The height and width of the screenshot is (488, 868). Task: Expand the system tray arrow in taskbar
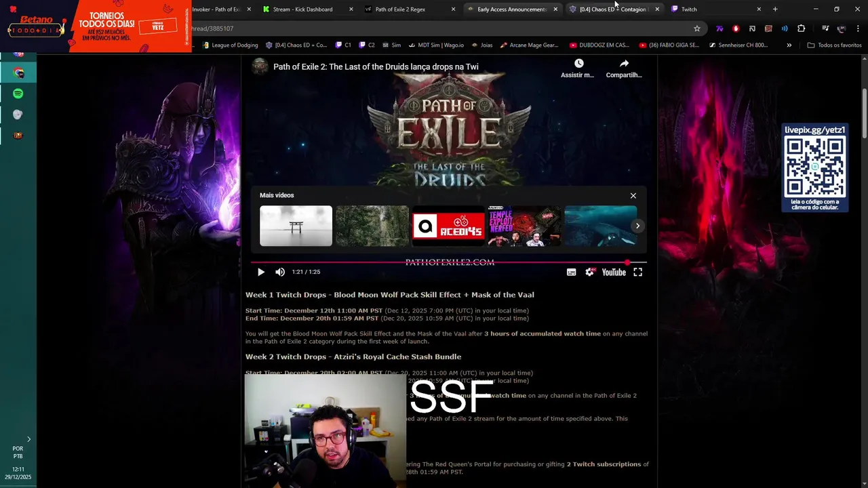click(x=28, y=439)
